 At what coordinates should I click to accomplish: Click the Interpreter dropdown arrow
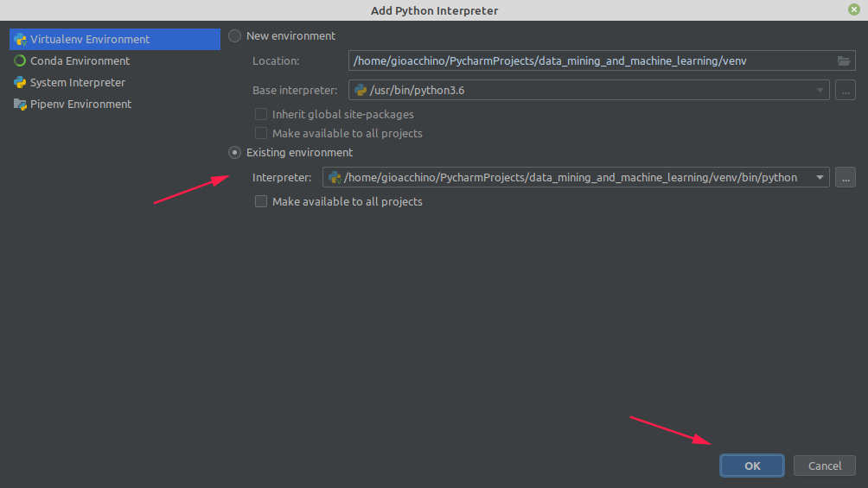tap(820, 178)
